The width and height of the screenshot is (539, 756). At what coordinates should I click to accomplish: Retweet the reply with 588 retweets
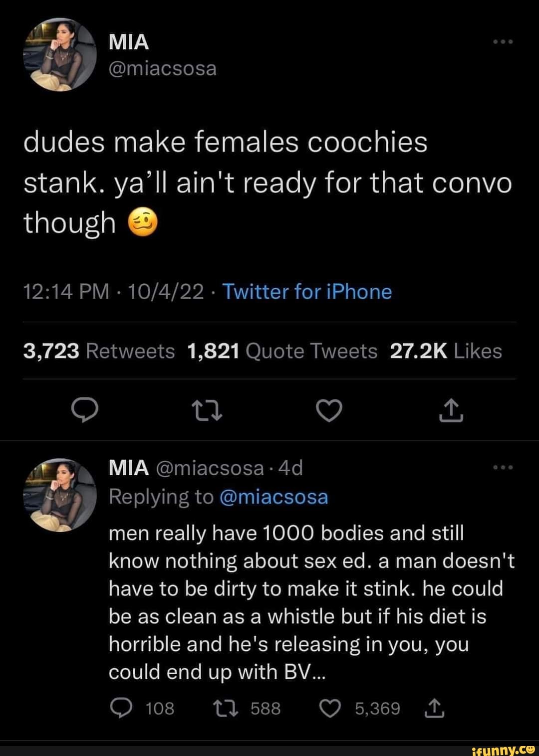221,709
